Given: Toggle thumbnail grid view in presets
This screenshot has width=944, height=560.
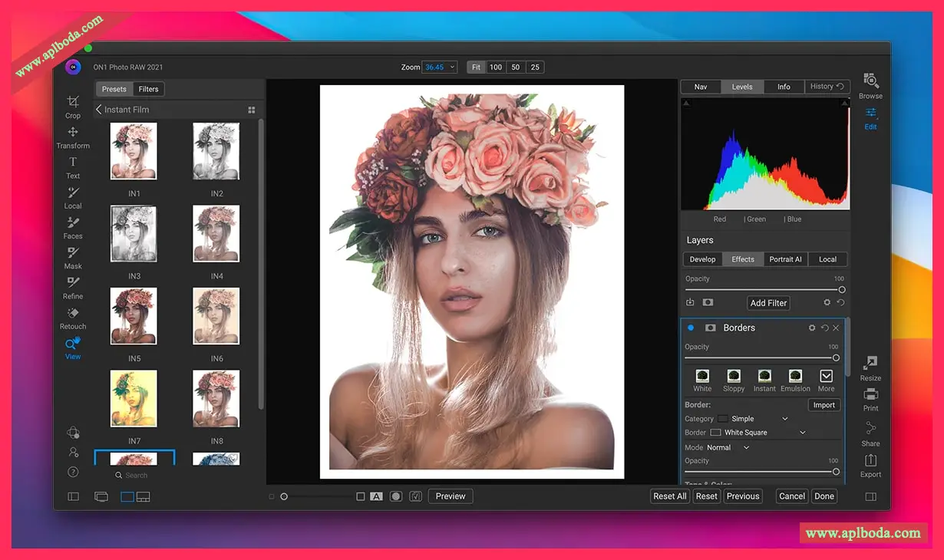Looking at the screenshot, I should coord(251,110).
